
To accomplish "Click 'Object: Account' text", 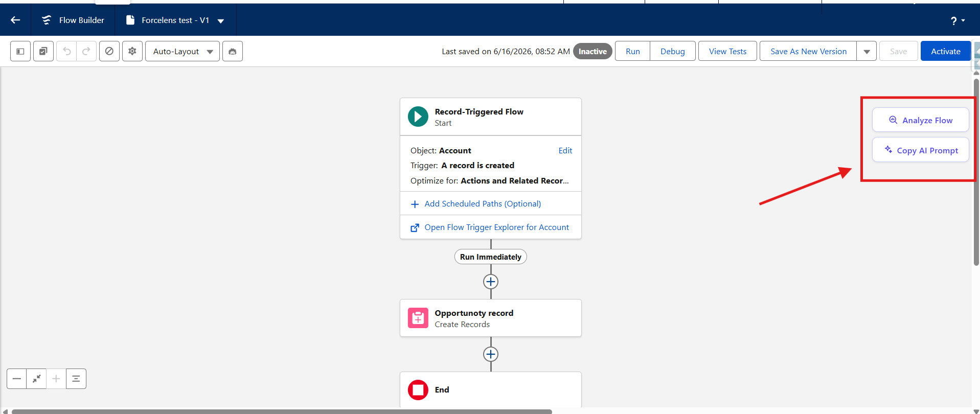I will pos(441,150).
